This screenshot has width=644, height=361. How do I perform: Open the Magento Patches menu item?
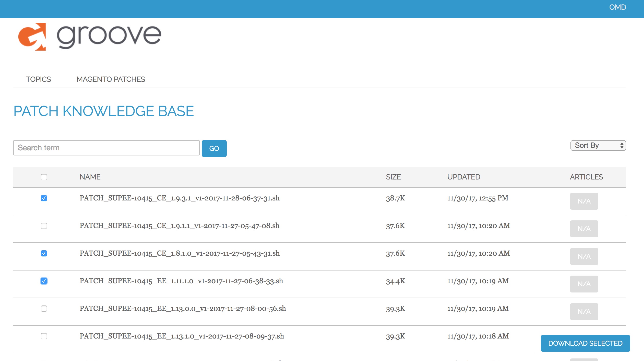tap(111, 79)
